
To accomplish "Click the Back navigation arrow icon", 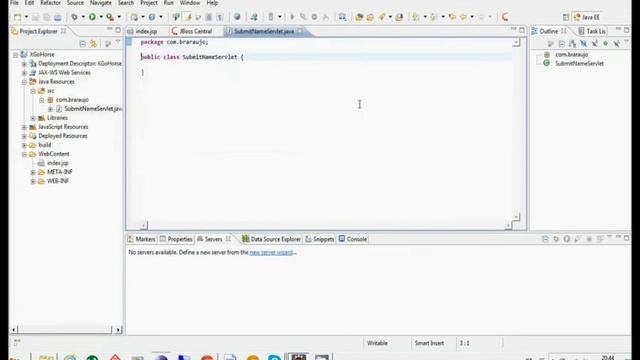I will pos(463,17).
